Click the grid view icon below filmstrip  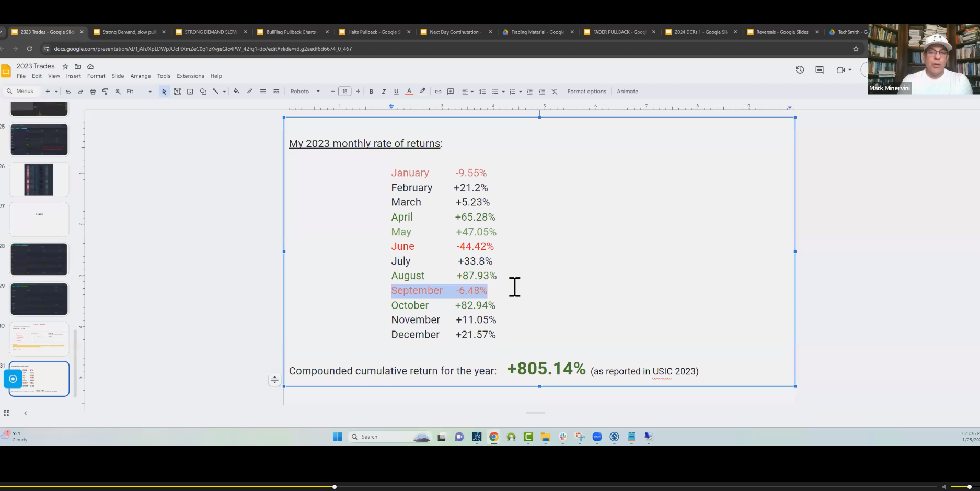point(7,413)
